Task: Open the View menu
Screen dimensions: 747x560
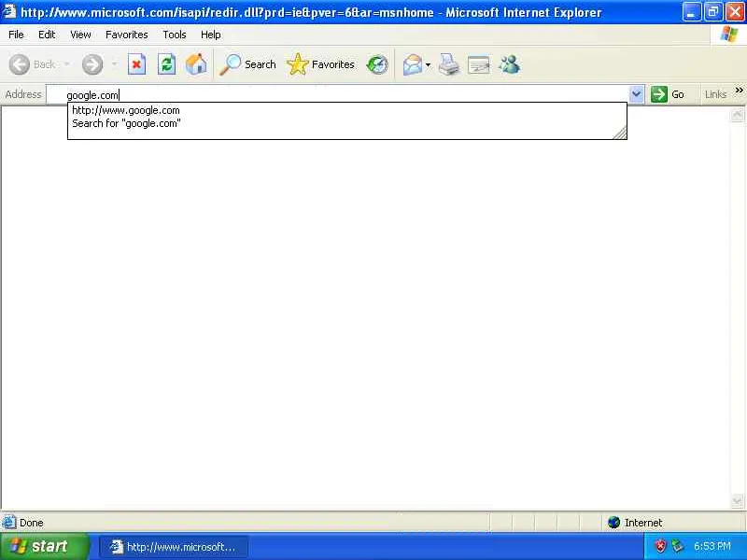Action: 80,35
